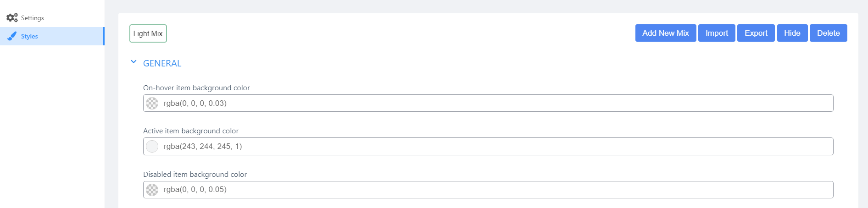Select the Light Mix tab
The width and height of the screenshot is (868, 208).
(148, 33)
